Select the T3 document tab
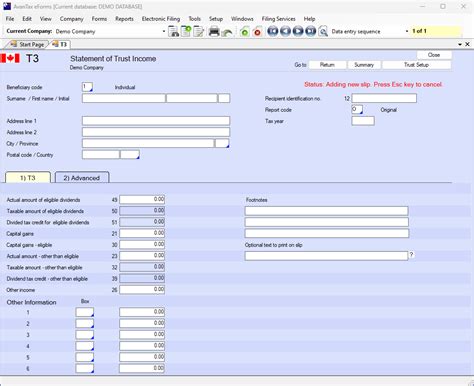Viewport: 474px width, 386px height. pyautogui.click(x=60, y=44)
